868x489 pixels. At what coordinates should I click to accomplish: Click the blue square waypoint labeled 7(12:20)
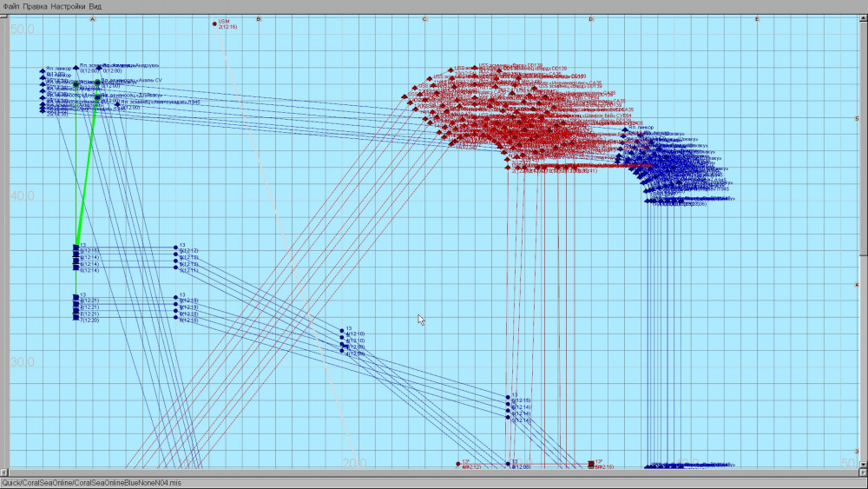76,318
